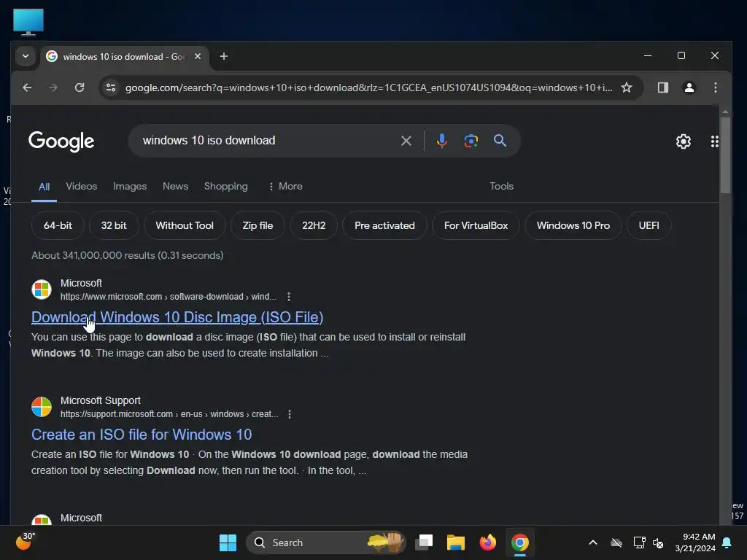This screenshot has height=560, width=747.
Task: Start voice search with microphone
Action: [x=441, y=141]
